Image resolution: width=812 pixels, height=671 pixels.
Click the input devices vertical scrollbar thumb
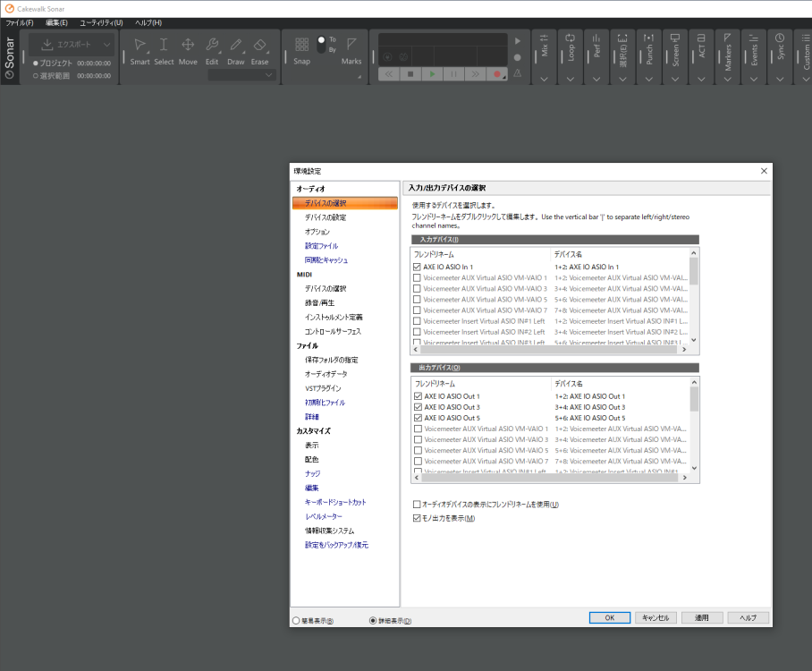click(694, 271)
